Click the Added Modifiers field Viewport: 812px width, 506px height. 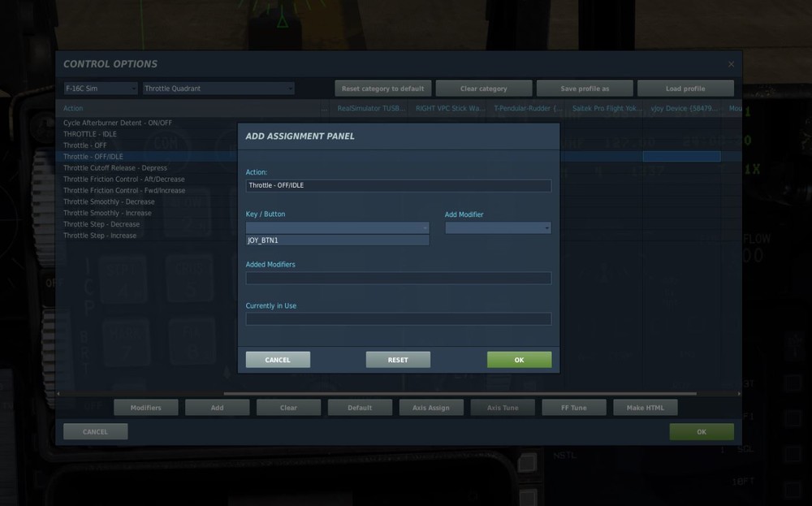pos(398,278)
